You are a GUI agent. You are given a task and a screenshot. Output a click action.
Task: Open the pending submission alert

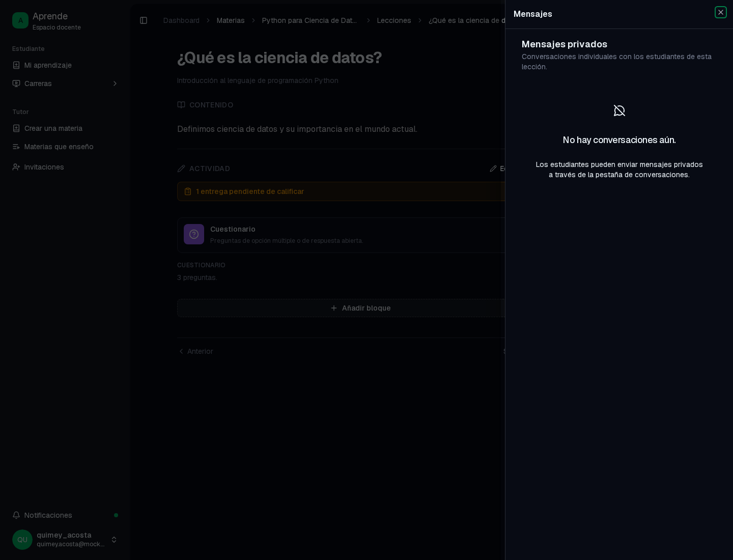pos(341,191)
